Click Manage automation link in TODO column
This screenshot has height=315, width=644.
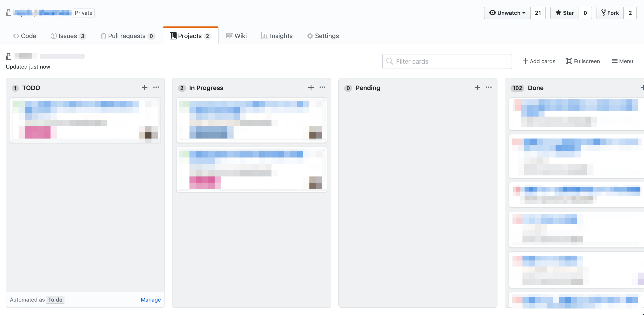click(x=151, y=300)
